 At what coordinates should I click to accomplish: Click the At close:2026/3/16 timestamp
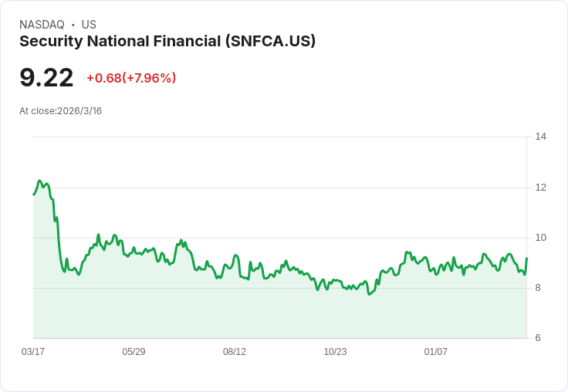pyautogui.click(x=60, y=111)
